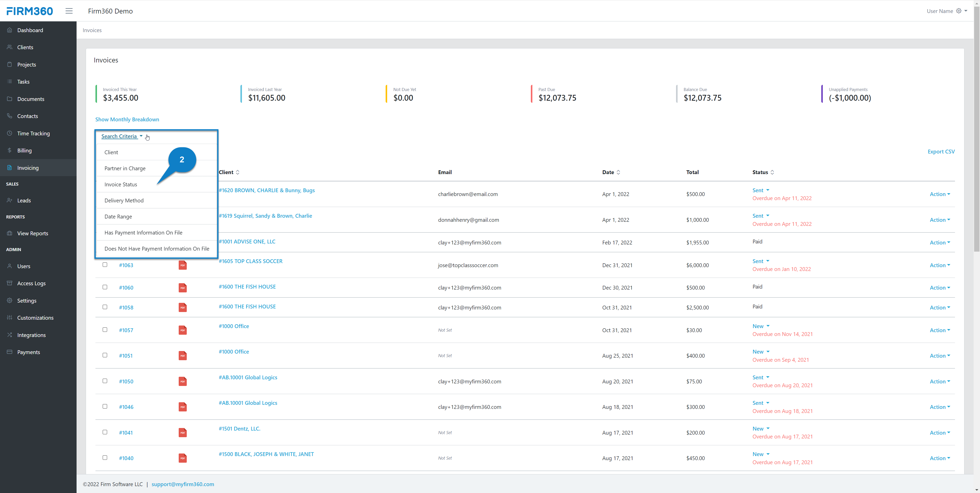Select the Billing icon in the sidebar

pos(9,150)
